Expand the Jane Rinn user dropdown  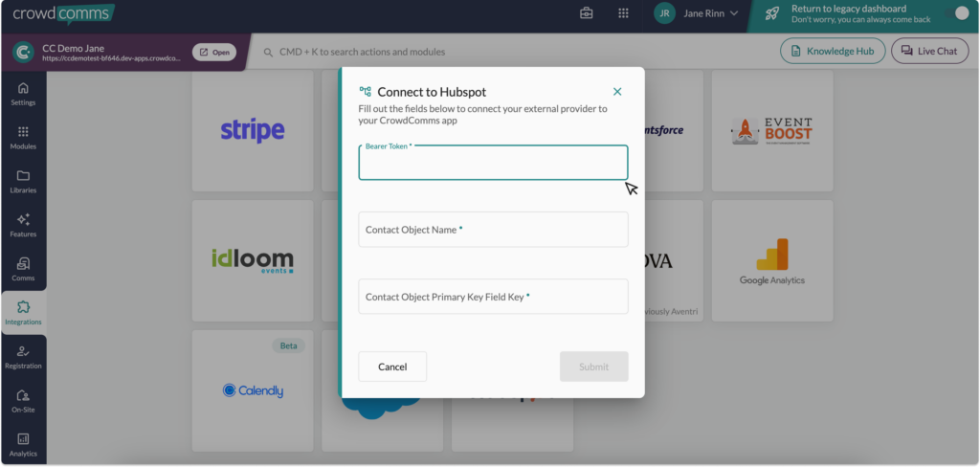[695, 13]
